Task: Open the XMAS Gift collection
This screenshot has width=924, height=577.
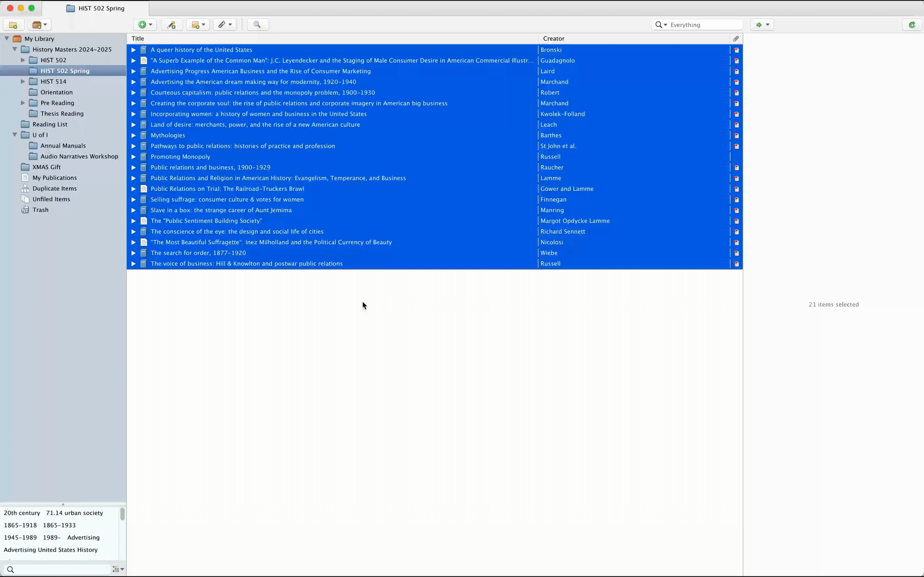Action: 47,167
